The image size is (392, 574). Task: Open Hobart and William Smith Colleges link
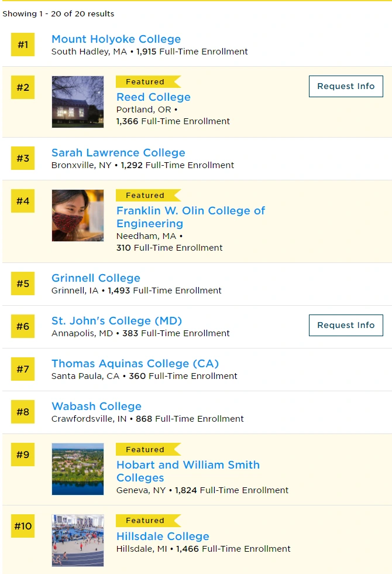(x=188, y=471)
